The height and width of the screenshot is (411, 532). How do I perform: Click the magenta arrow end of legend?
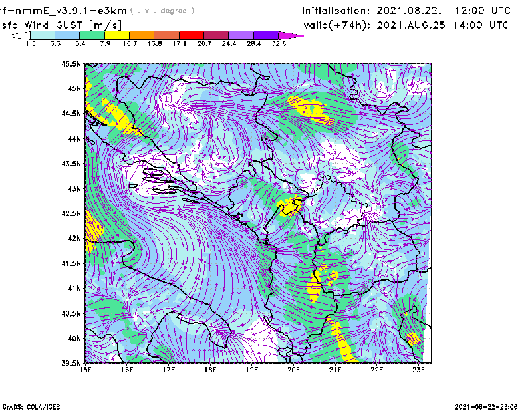291,35
